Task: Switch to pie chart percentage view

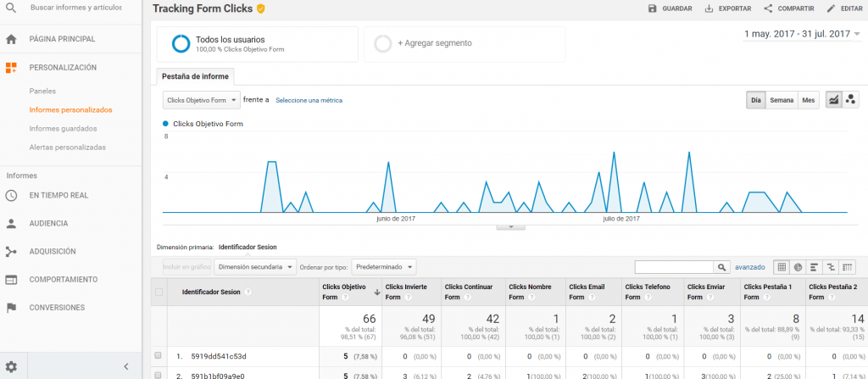Action: [798, 267]
